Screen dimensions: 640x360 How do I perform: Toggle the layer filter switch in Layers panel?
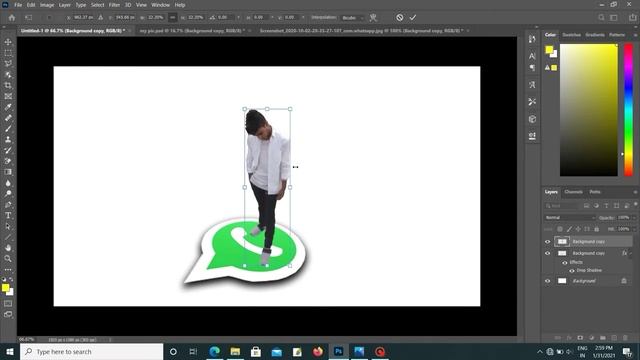pos(636,204)
